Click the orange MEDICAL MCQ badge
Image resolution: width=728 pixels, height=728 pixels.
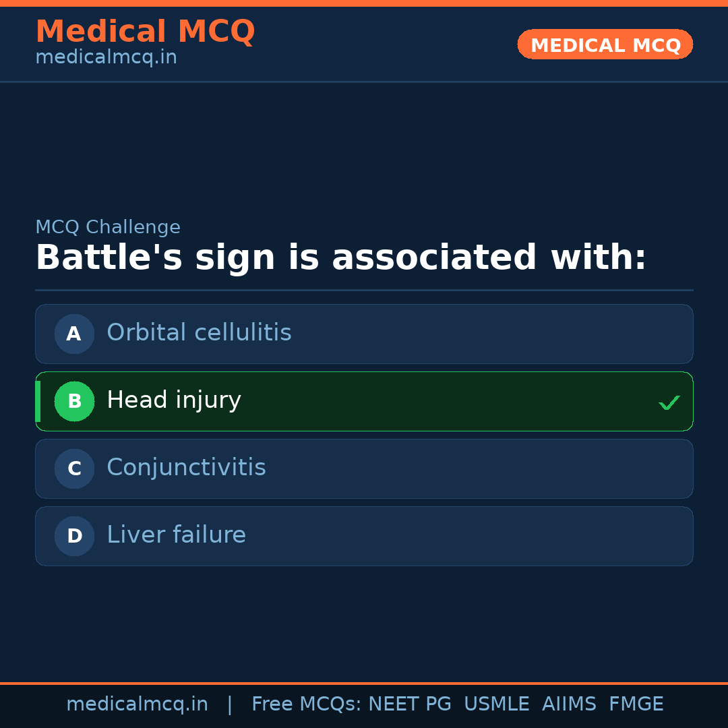click(x=605, y=44)
